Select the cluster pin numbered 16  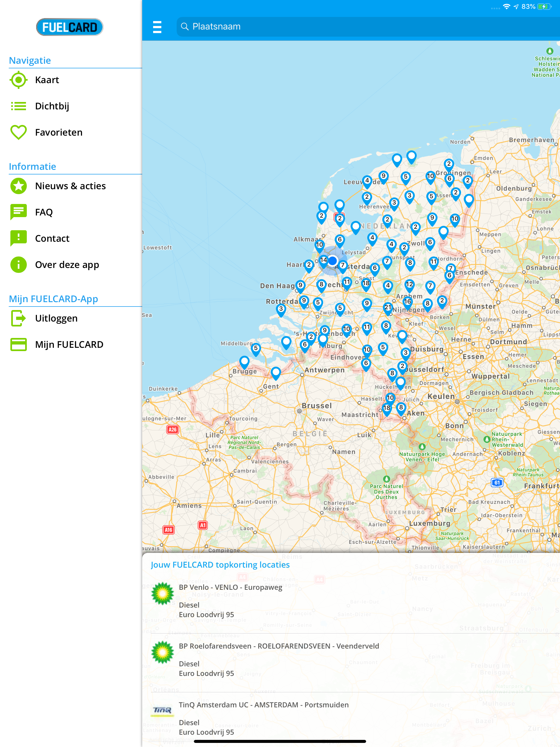pyautogui.click(x=408, y=303)
